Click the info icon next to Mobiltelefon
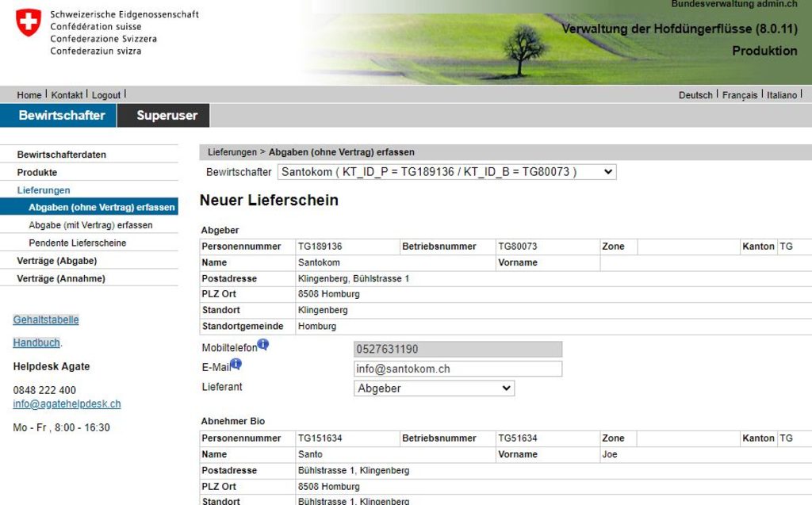 (263, 345)
